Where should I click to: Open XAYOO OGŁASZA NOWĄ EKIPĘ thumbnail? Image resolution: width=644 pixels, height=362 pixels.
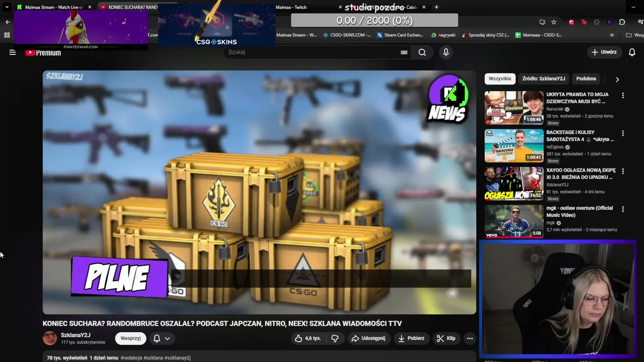[x=514, y=184]
